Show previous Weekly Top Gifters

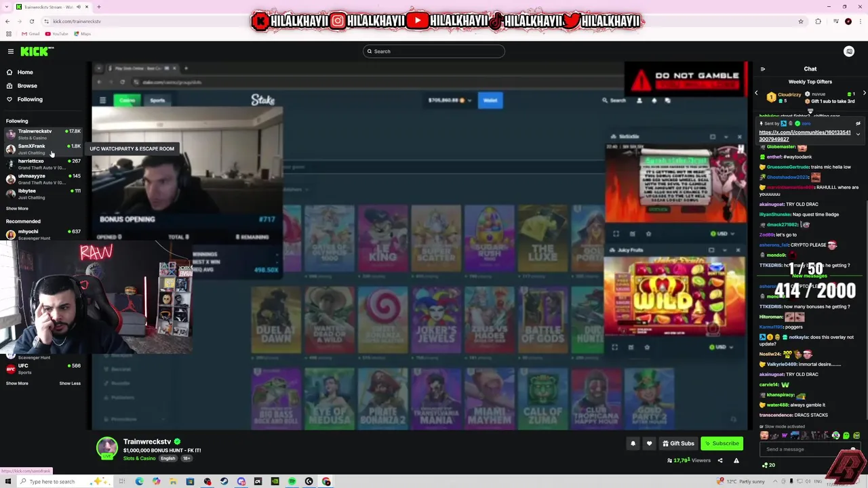[x=757, y=93]
